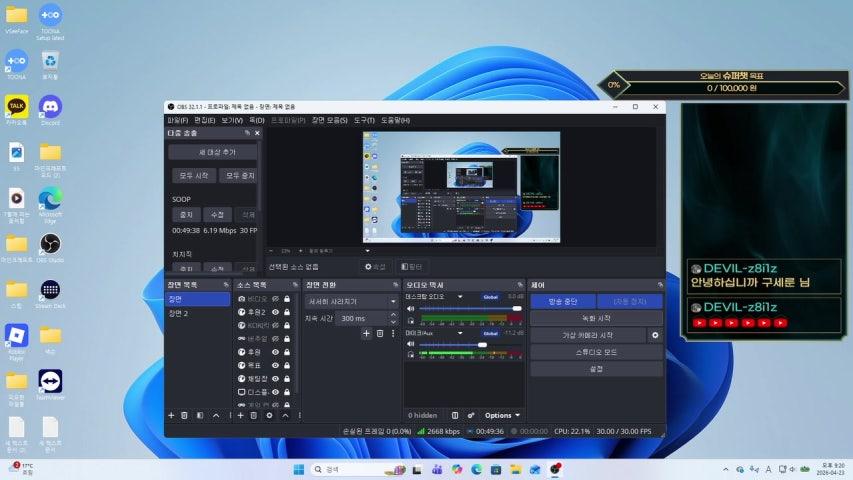Toggle lock for 비디오 source
This screenshot has width=853, height=480.
288,299
